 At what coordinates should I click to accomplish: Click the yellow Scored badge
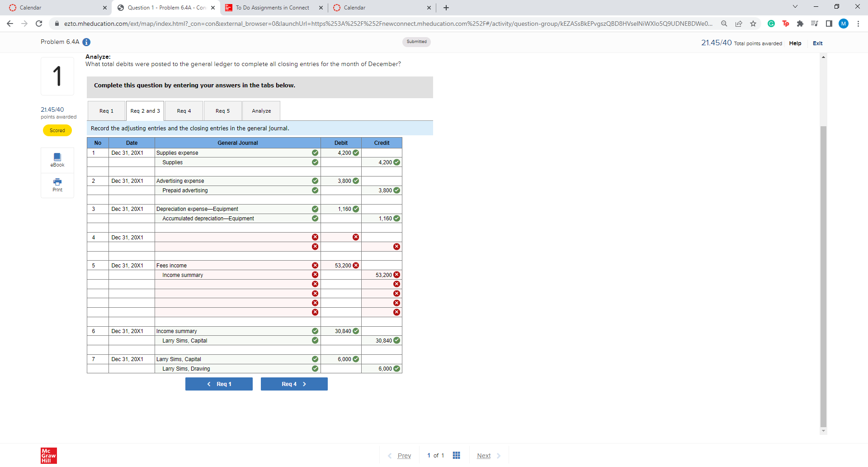[x=57, y=130]
